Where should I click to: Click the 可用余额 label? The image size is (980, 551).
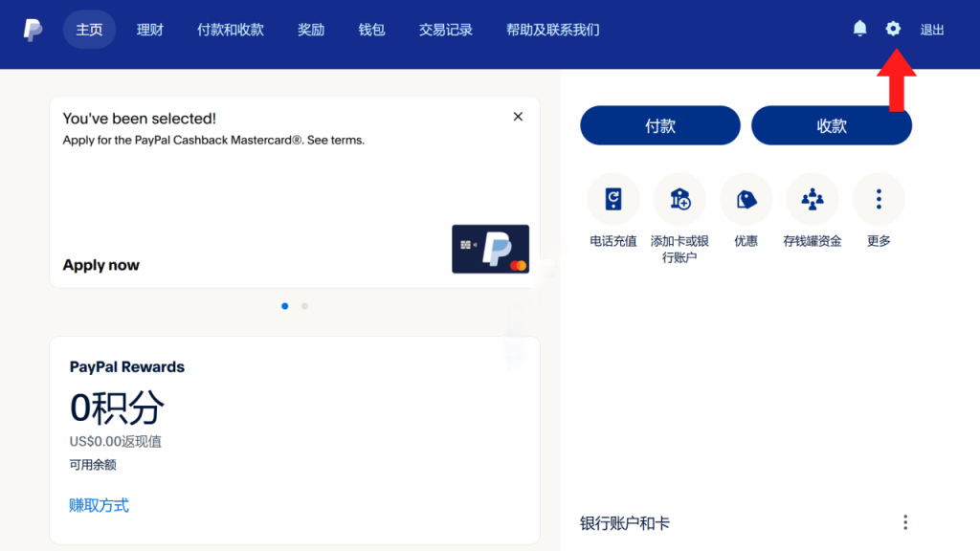[x=93, y=464]
